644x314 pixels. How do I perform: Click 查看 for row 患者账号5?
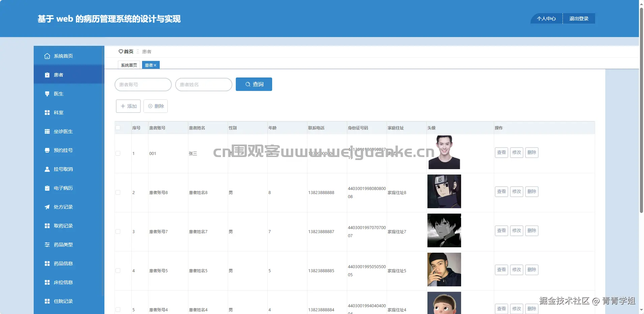[x=502, y=270]
